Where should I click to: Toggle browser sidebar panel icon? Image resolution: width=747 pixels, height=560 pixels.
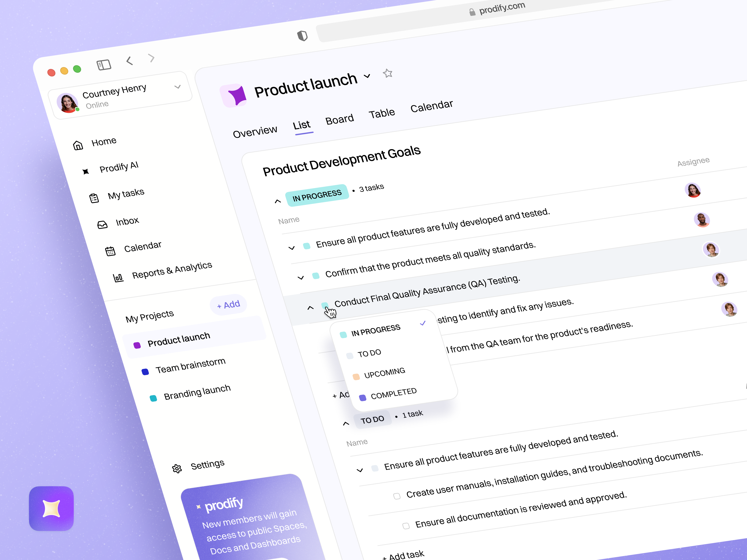click(x=104, y=65)
